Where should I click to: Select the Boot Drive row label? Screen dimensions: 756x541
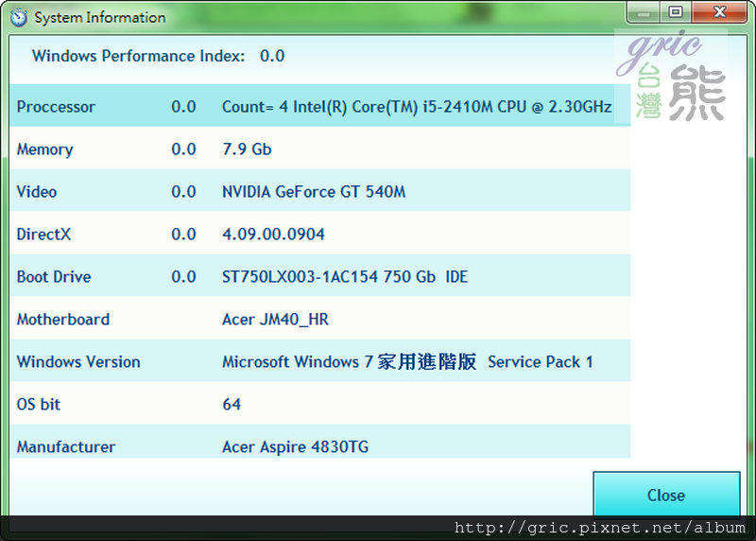pos(54,276)
